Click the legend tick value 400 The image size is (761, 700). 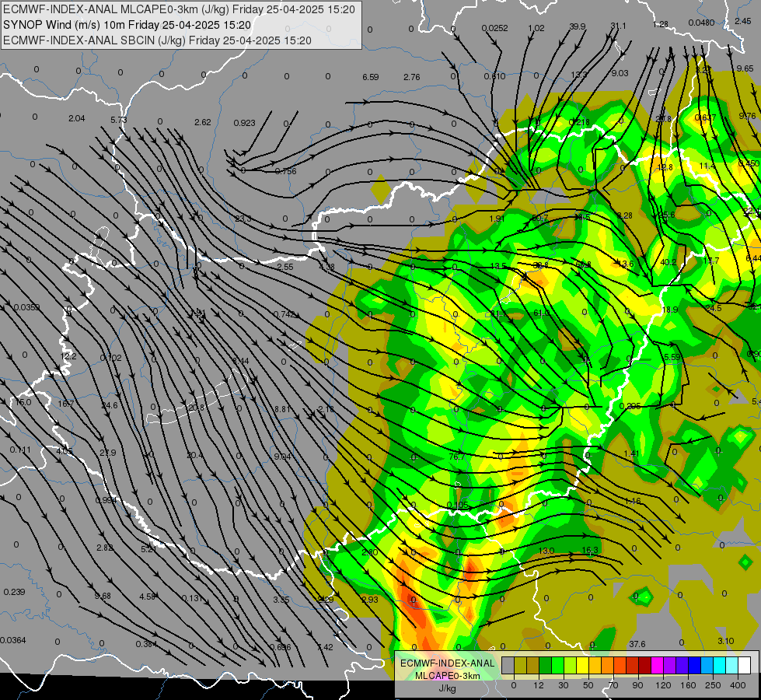pyautogui.click(x=738, y=685)
